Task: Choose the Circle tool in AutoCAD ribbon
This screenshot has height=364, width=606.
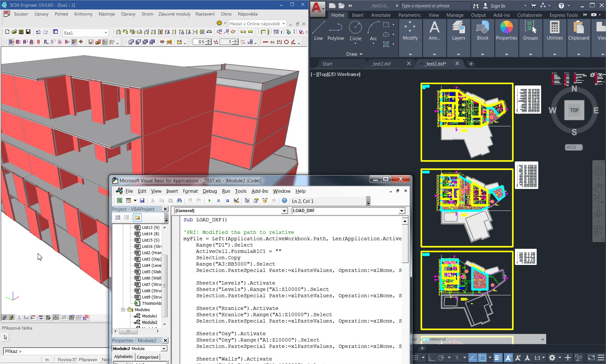Action: tap(355, 31)
